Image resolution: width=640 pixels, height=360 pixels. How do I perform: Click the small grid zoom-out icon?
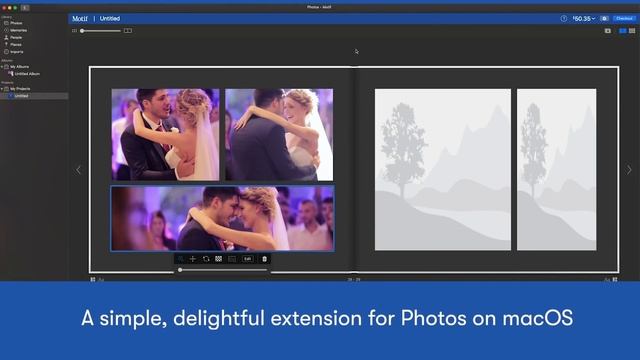pyautogui.click(x=74, y=31)
